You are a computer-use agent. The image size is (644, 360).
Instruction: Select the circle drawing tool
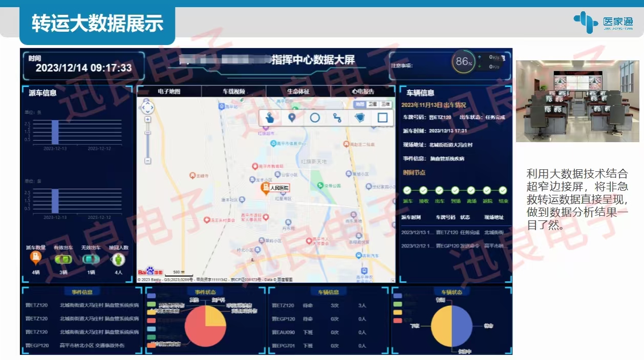point(314,118)
